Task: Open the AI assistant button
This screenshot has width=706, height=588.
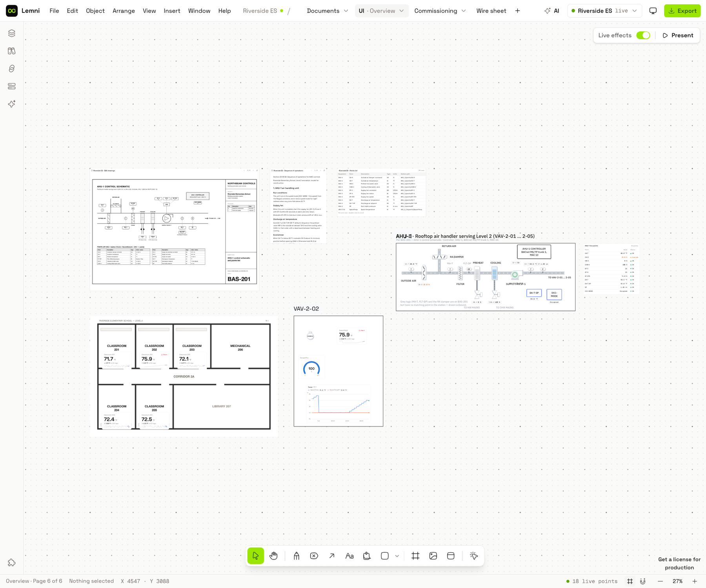Action: tap(552, 11)
